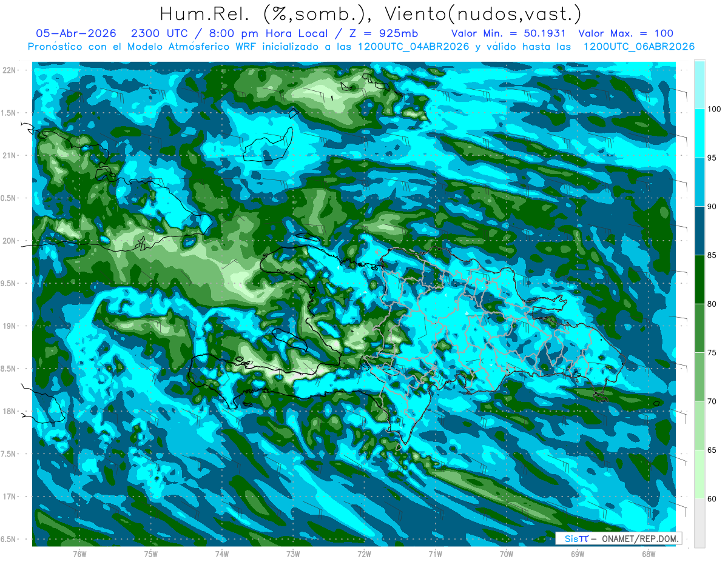This screenshot has height=562, width=728.
Task: Select the 72W longitude axis label
Action: [364, 554]
